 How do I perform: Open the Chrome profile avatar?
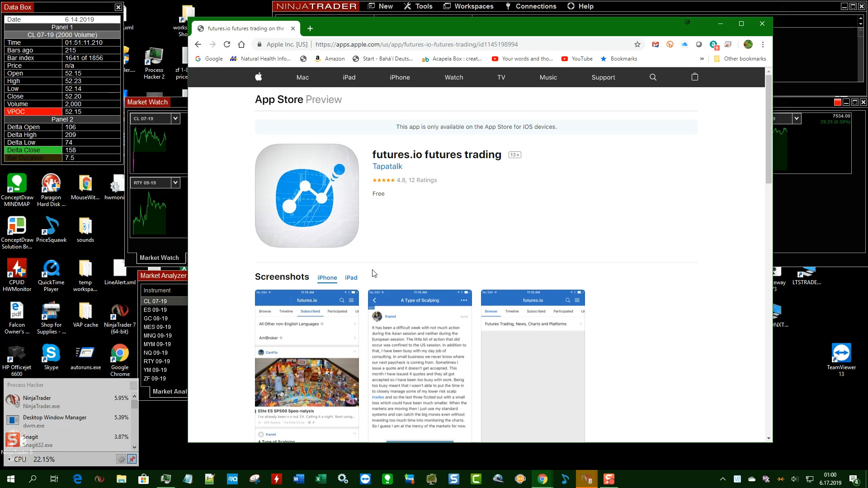748,44
